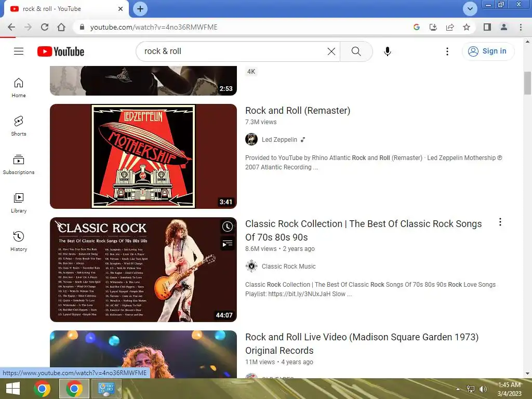Click scrollbar down arrow
The height and width of the screenshot is (399, 532).
[527, 374]
